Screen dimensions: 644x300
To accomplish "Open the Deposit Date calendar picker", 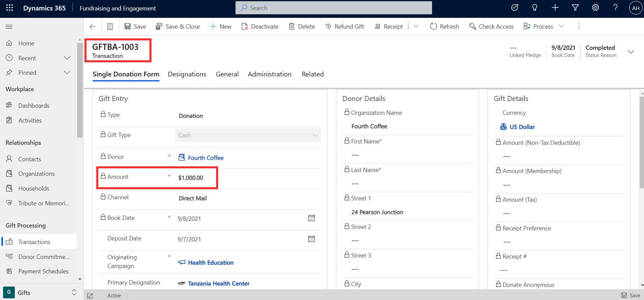I will [x=312, y=239].
